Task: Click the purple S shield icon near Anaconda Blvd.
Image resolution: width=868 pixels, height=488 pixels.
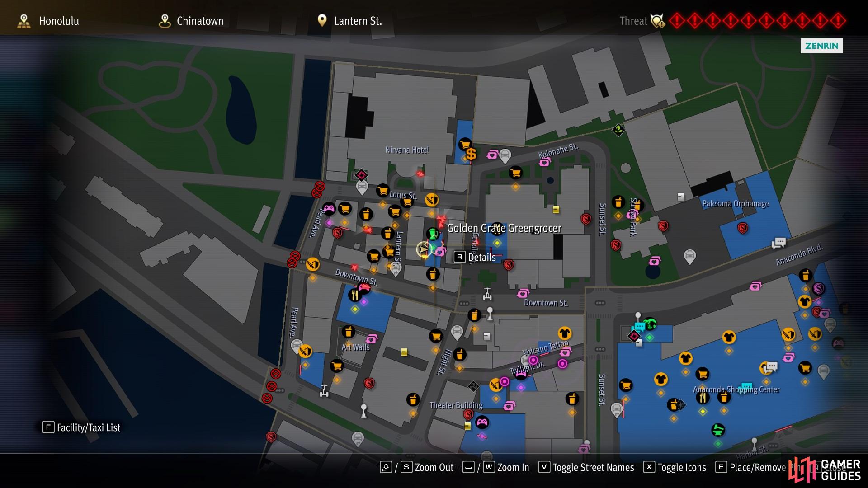Action: coord(818,288)
